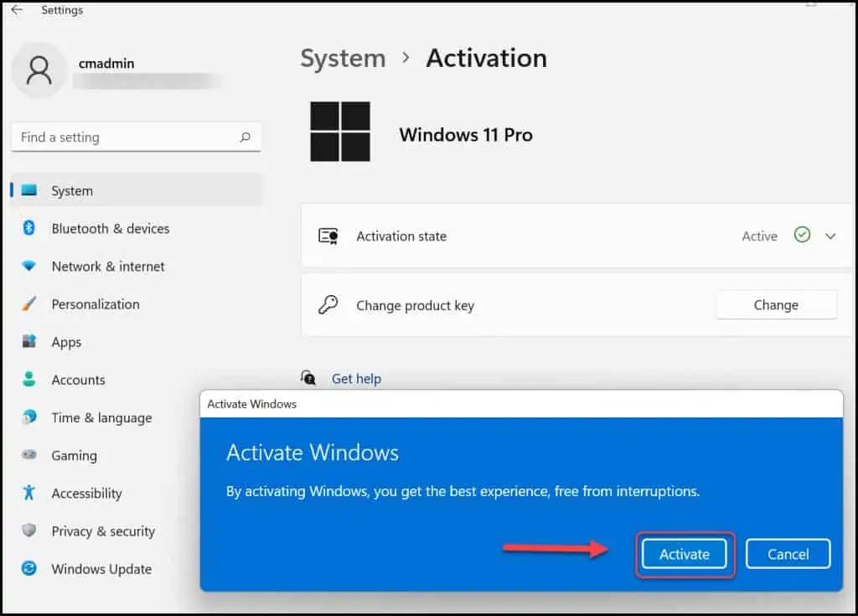858x616 pixels.
Task: Click the Activation state certificate icon
Action: tap(328, 236)
